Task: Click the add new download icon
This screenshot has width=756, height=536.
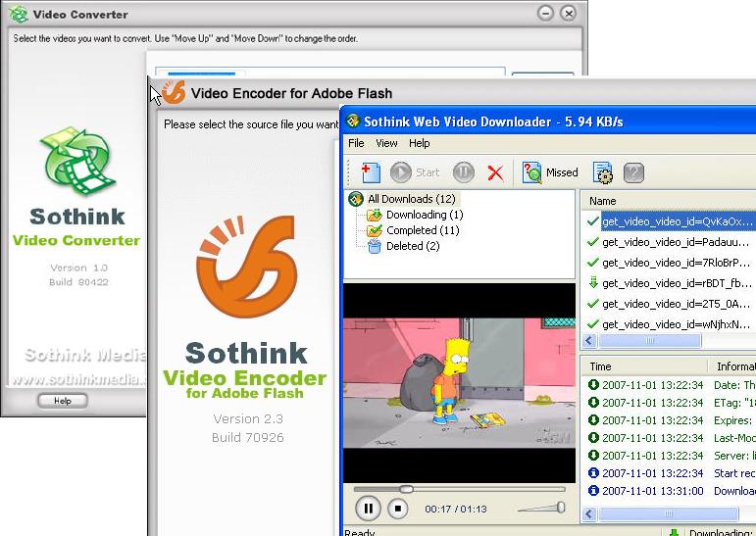Action: pos(371,172)
